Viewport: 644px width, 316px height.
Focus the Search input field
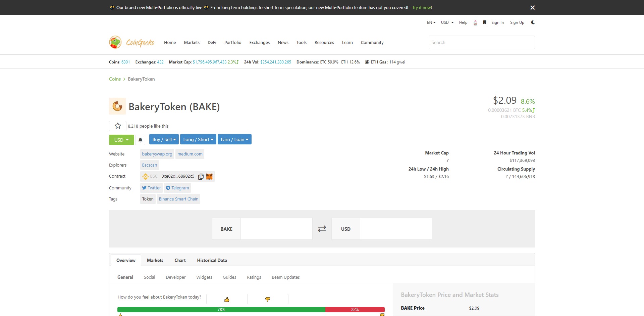coord(482,42)
